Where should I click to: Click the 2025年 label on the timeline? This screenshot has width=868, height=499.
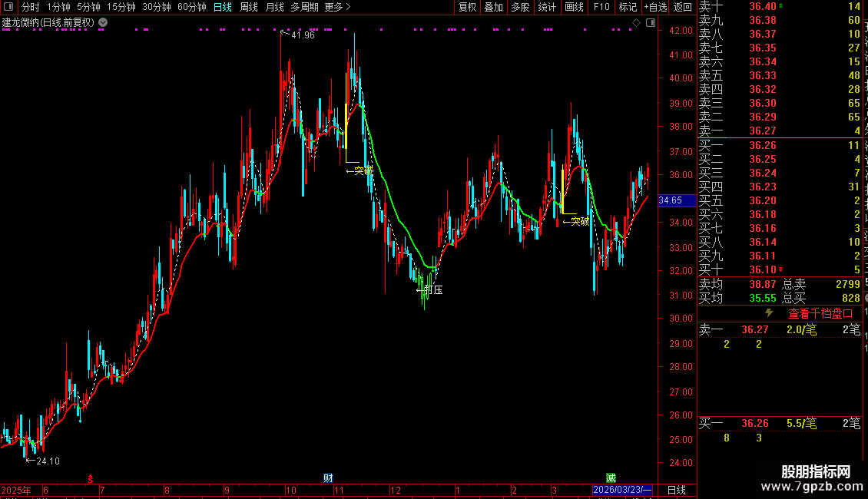(16, 490)
